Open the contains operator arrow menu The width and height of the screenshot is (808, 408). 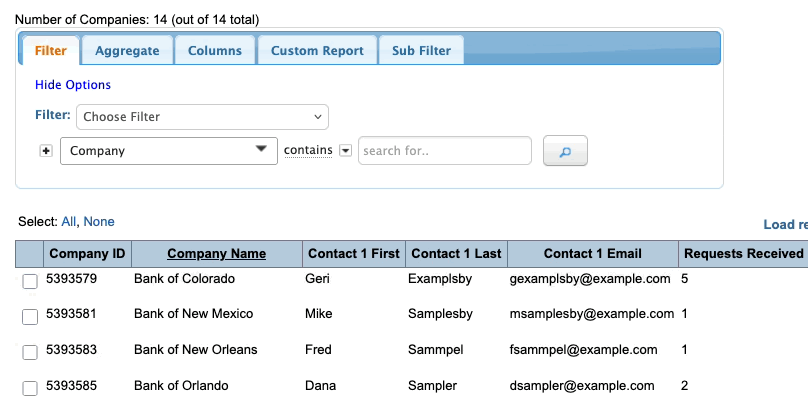[x=345, y=150]
